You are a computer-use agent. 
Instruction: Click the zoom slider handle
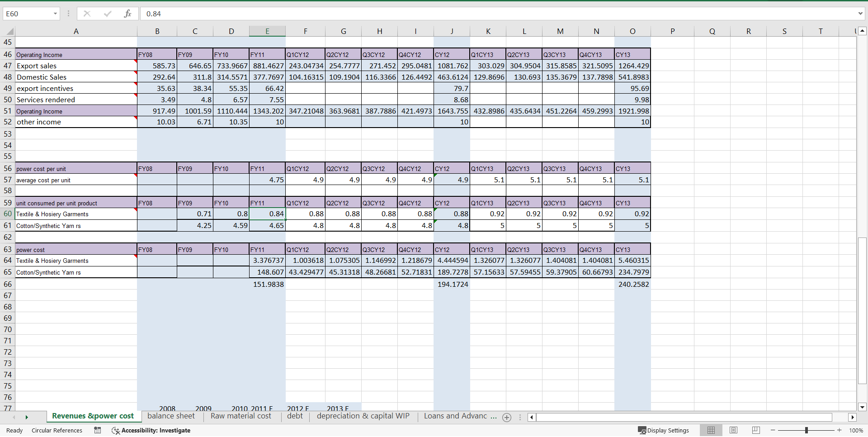(x=806, y=430)
